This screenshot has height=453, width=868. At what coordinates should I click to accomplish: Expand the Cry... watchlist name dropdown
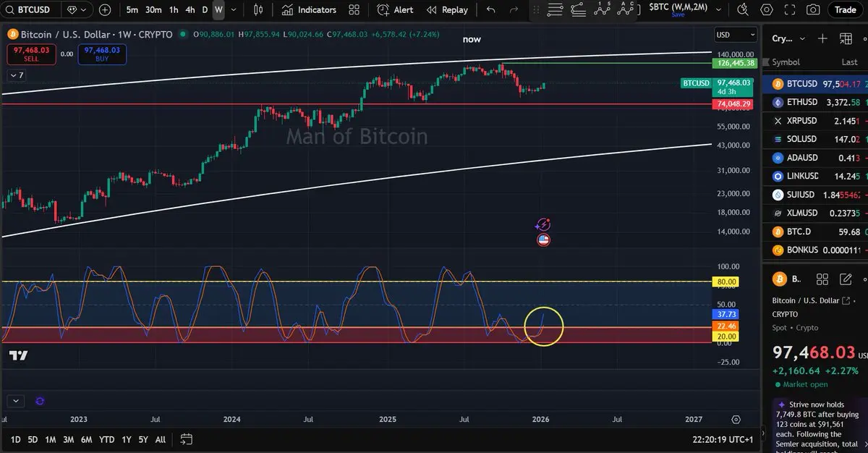tap(788, 38)
